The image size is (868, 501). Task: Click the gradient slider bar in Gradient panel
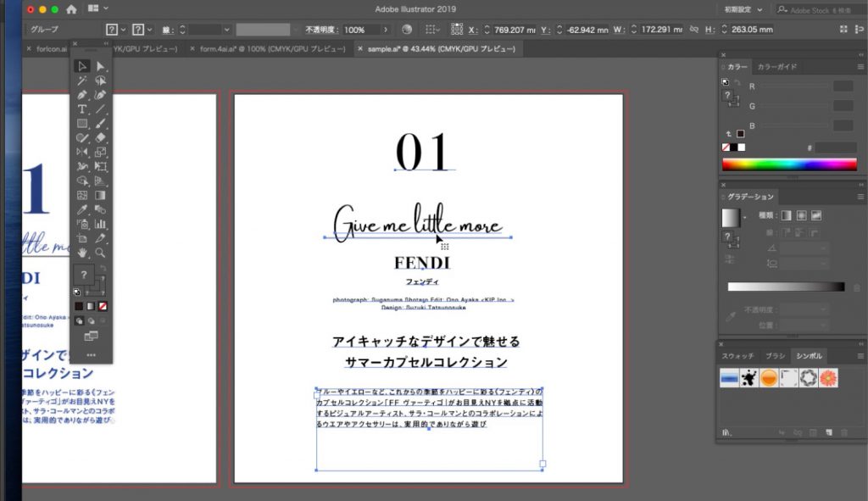coord(786,287)
